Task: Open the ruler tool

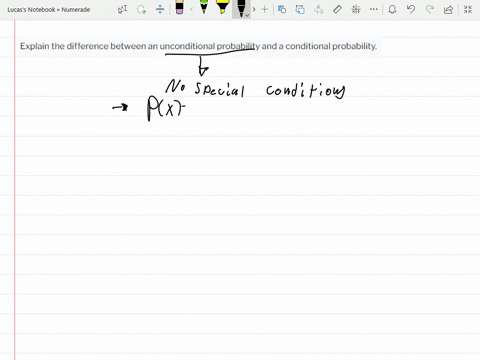Action: click(337, 9)
